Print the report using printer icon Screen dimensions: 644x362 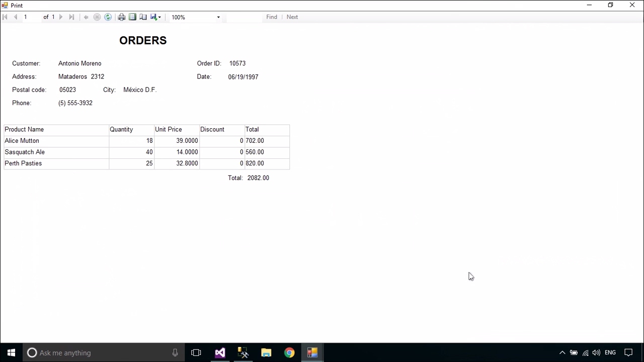click(x=121, y=17)
